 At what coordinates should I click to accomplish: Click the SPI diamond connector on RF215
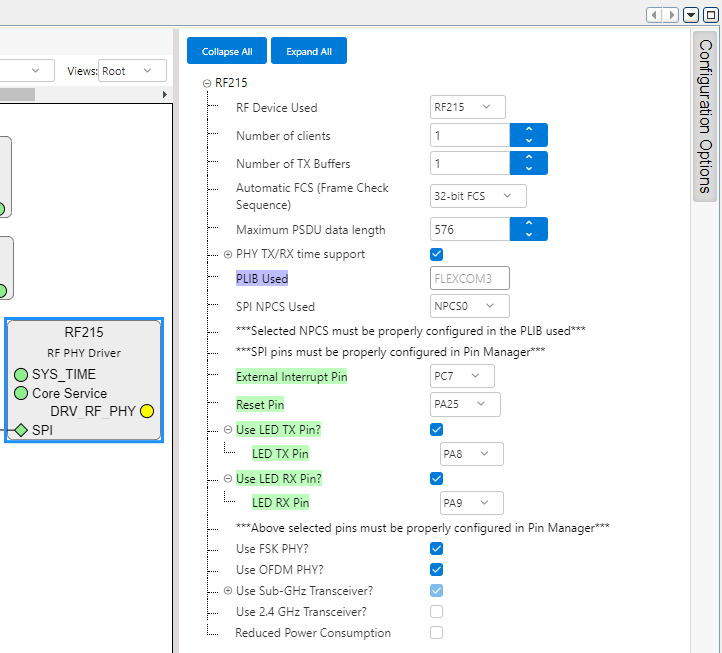coord(21,430)
